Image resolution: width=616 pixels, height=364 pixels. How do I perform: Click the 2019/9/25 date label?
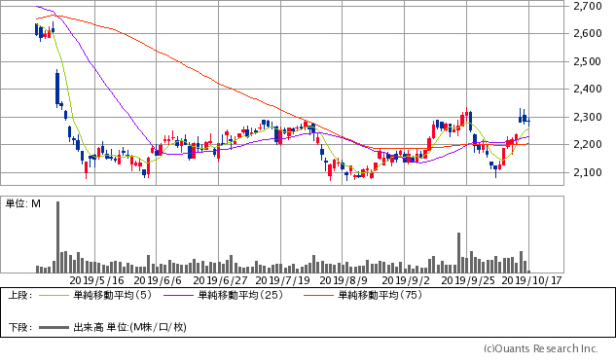click(468, 280)
